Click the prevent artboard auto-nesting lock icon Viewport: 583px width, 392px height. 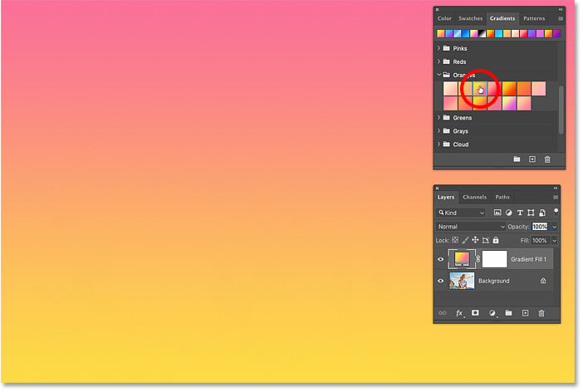[486, 241]
